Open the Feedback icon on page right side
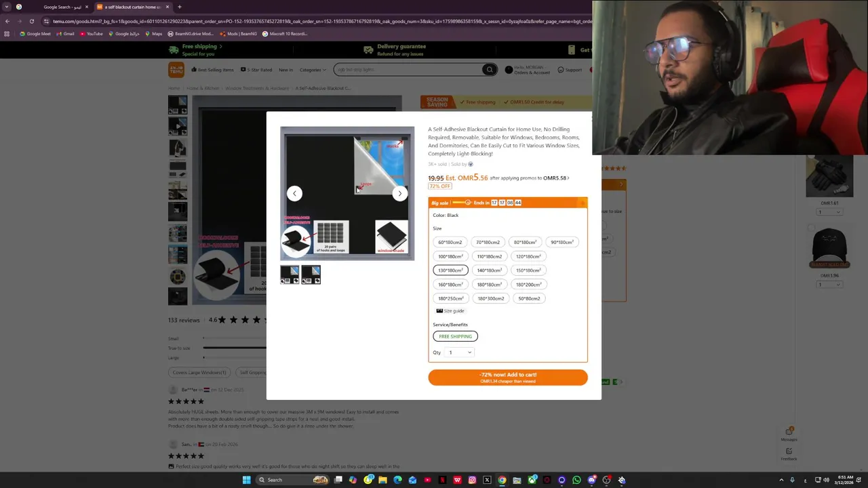This screenshot has height=488, width=868. tap(789, 454)
